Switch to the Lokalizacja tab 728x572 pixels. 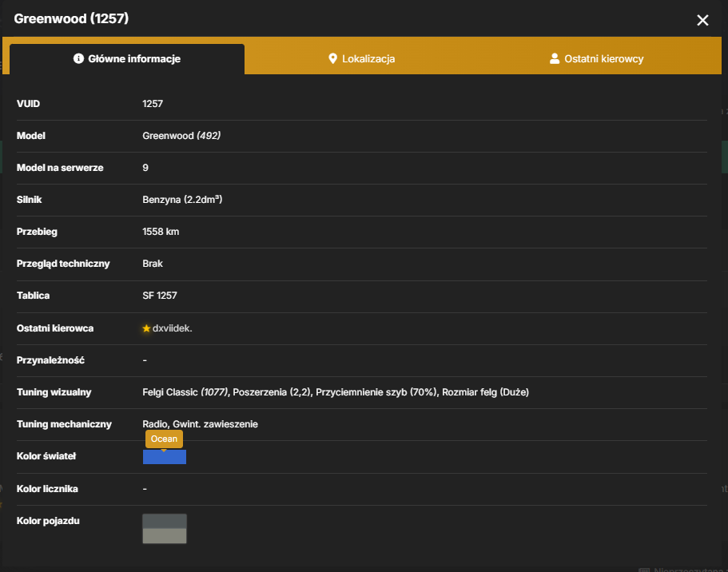[362, 59]
